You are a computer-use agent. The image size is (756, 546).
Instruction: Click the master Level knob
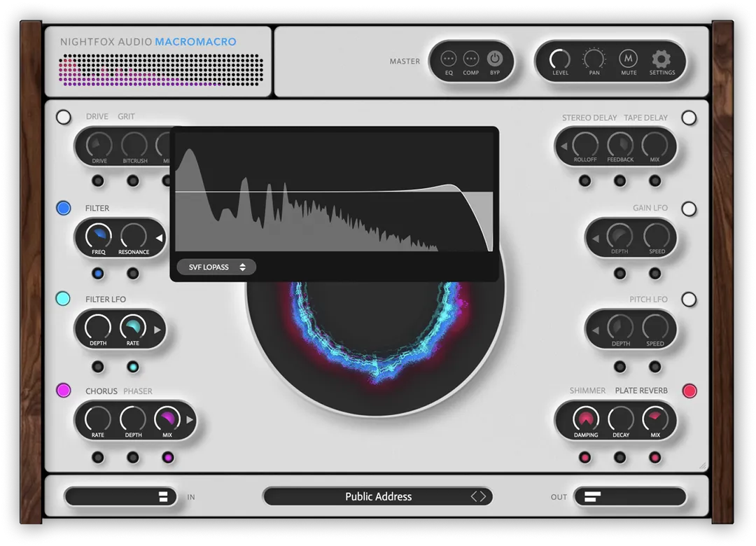click(560, 59)
